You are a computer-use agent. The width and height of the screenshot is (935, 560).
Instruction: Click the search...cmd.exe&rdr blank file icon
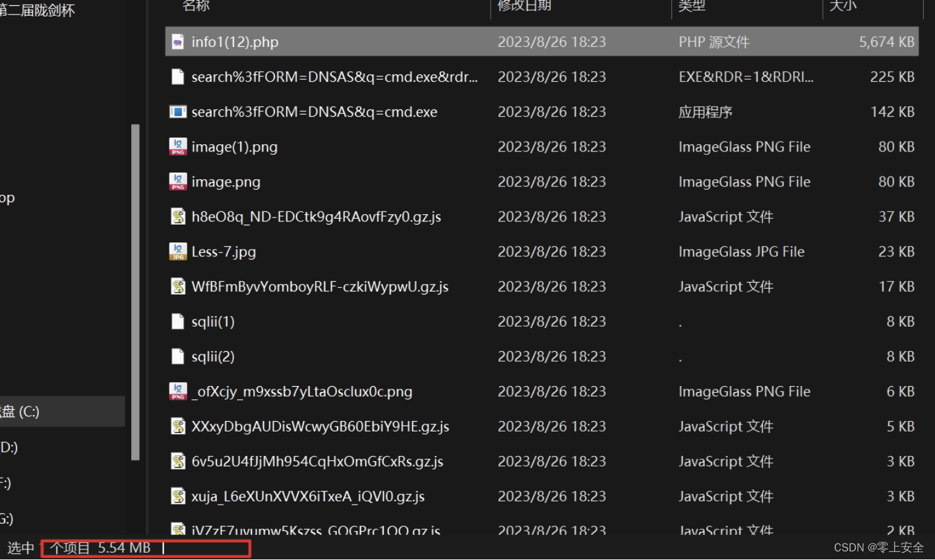coord(177,76)
